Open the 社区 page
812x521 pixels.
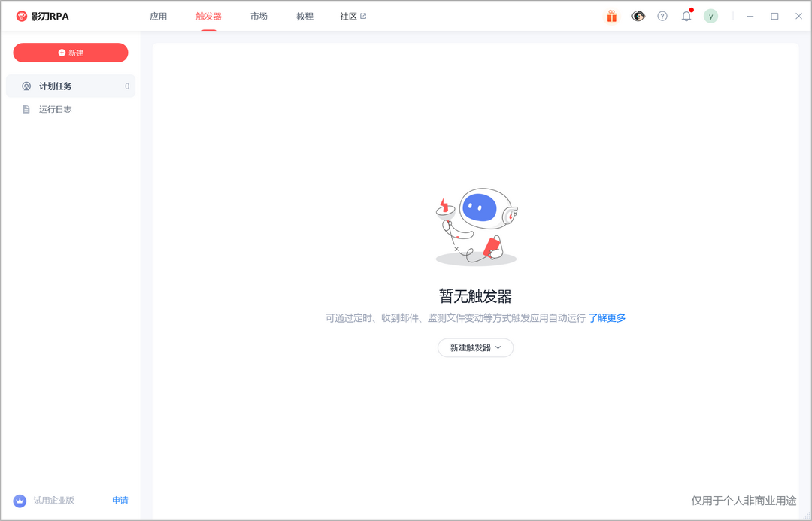350,15
